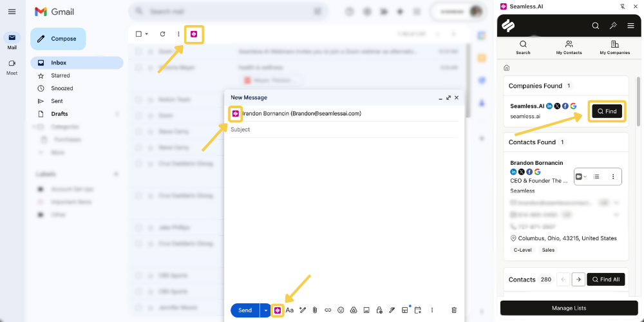This screenshot has width=644, height=322.
Task: Toggle formatting options (Aa) in compose
Action: (290, 310)
